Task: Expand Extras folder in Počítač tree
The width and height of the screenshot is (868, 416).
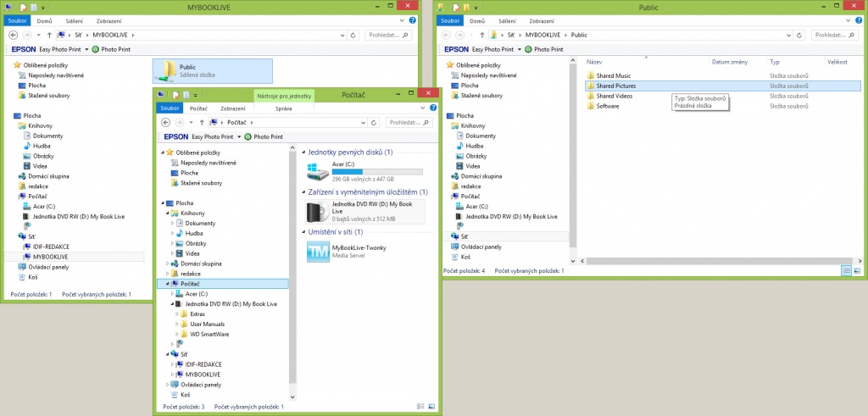Action: coord(178,313)
